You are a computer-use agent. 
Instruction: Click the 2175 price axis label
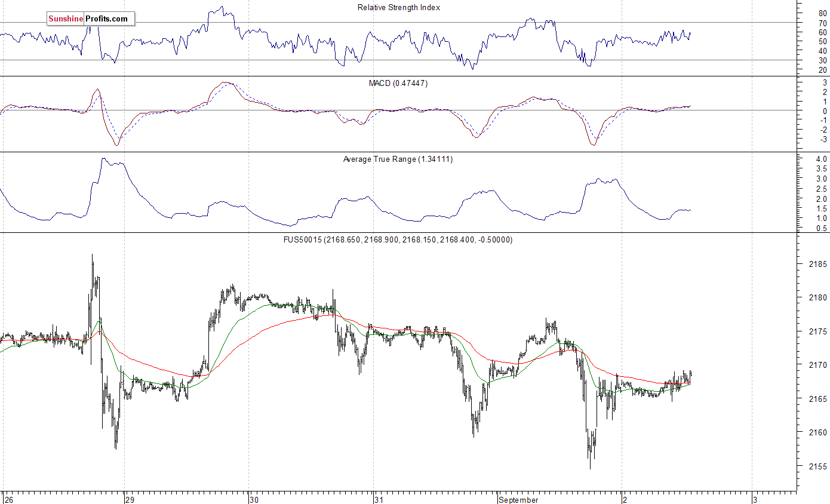coord(817,331)
